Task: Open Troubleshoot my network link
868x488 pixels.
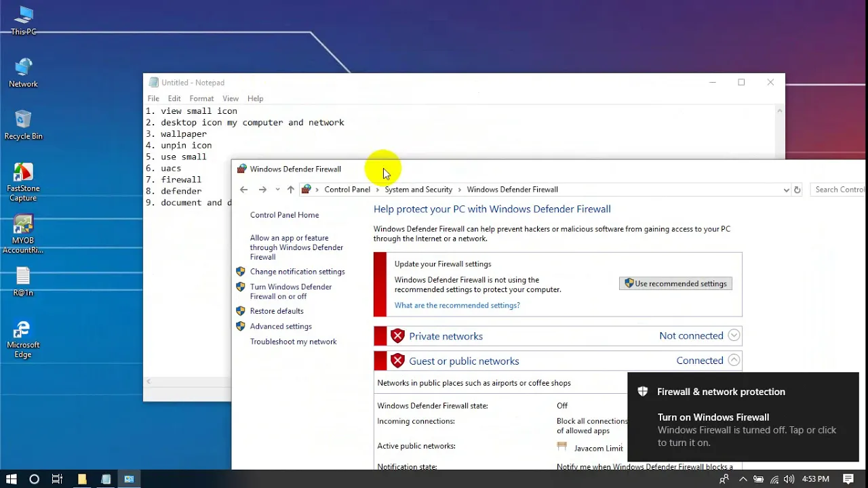Action: (x=293, y=342)
